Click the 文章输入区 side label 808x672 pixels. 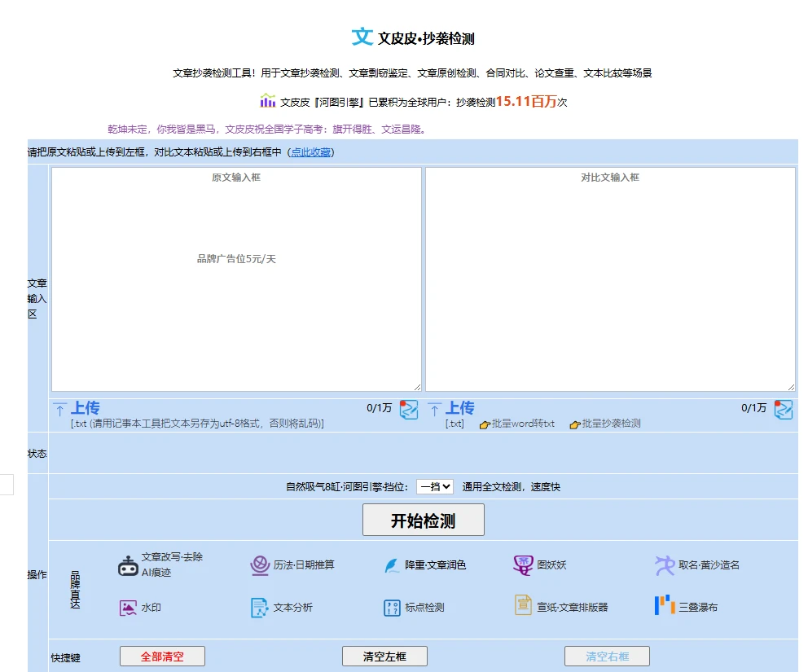(x=37, y=299)
